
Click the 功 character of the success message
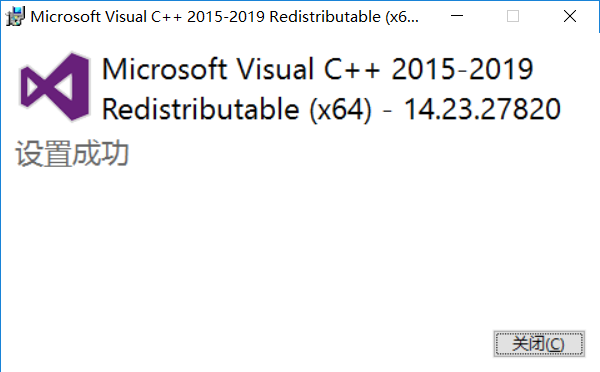(115, 153)
